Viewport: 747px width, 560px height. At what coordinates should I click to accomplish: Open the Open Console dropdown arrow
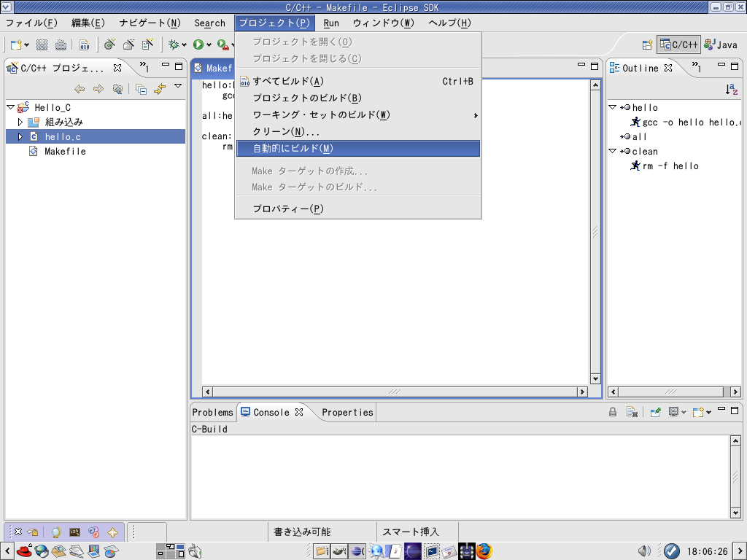[x=709, y=413]
